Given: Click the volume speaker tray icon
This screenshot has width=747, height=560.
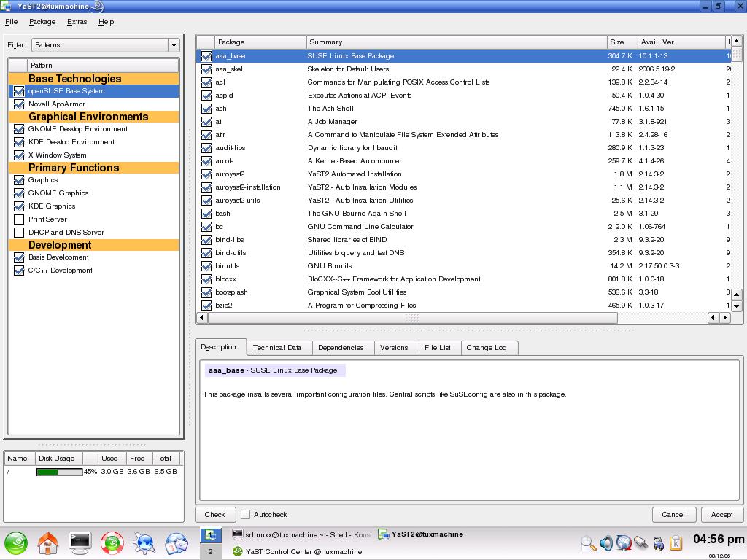Looking at the screenshot, I should coord(606,542).
